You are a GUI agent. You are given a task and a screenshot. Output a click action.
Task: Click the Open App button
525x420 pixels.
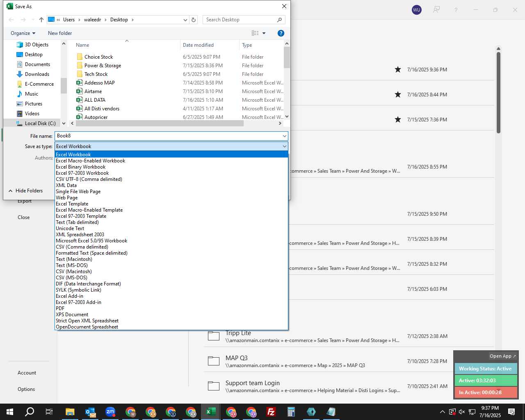click(x=502, y=356)
